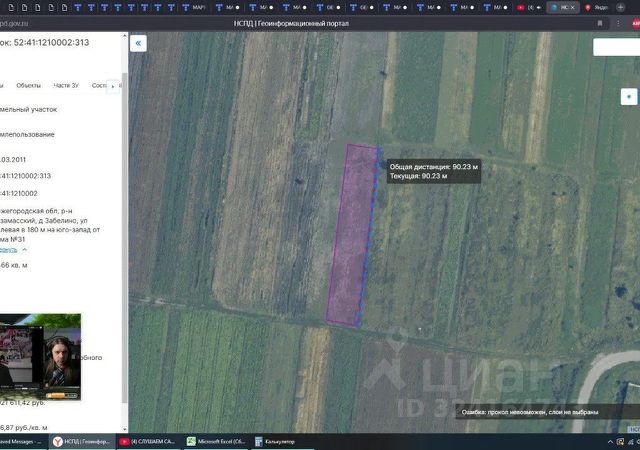Open the browser menu three dots
This screenshot has height=450, width=640.
pyautogui.click(x=618, y=23)
